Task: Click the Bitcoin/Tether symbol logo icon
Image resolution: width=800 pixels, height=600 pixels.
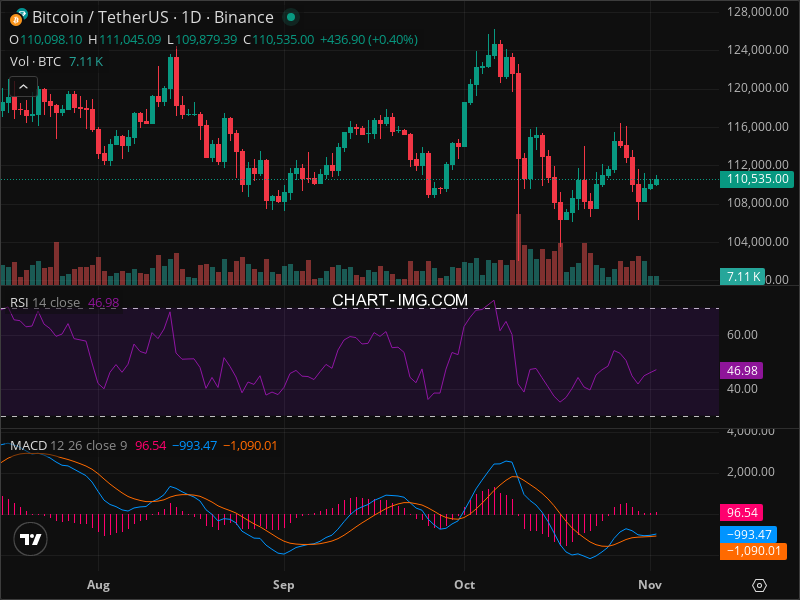Action: pos(17,17)
